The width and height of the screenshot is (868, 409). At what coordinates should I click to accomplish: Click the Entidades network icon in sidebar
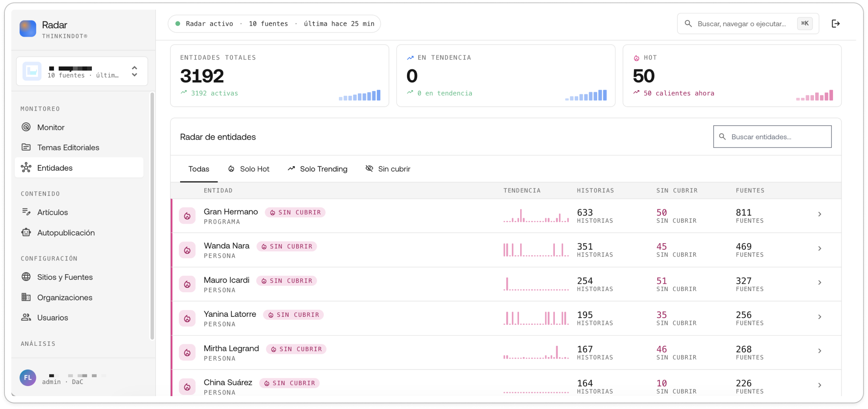coord(26,168)
